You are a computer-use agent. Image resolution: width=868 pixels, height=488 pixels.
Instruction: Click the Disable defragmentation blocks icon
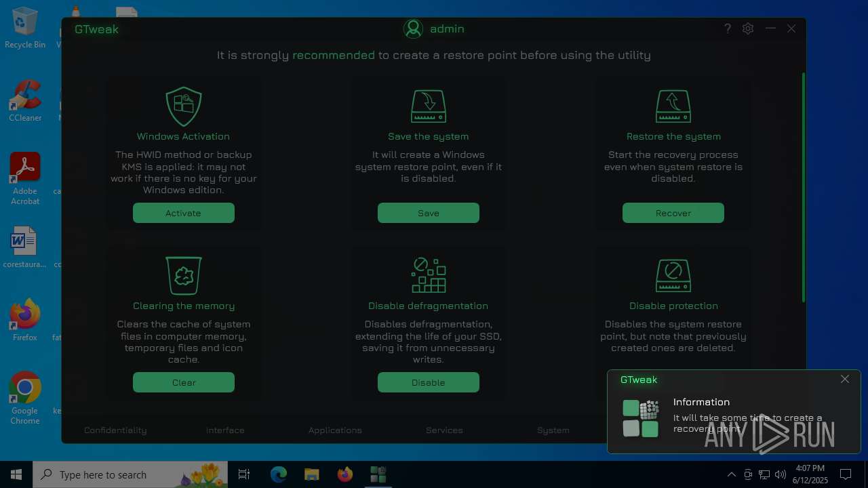[x=429, y=275]
